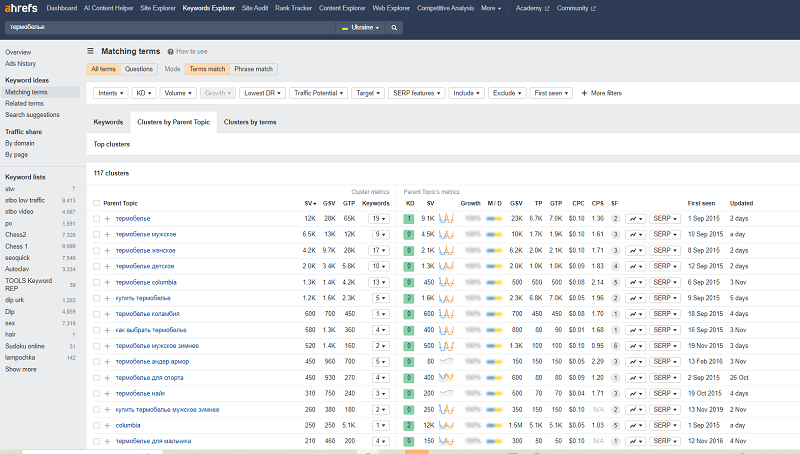The image size is (800, 454).
Task: Check the купить термобелье row checkbox
Action: click(x=96, y=298)
